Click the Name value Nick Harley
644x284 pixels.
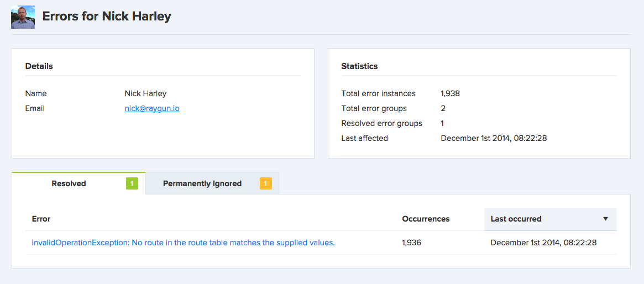pos(145,93)
